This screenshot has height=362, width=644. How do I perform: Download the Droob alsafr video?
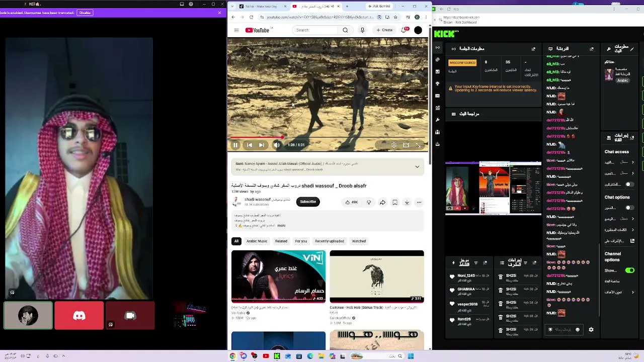tap(407, 202)
